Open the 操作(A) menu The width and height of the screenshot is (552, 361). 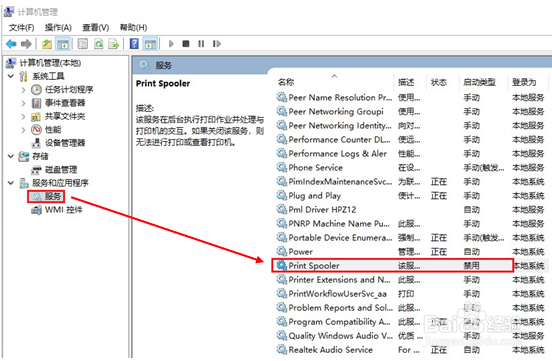(x=58, y=27)
